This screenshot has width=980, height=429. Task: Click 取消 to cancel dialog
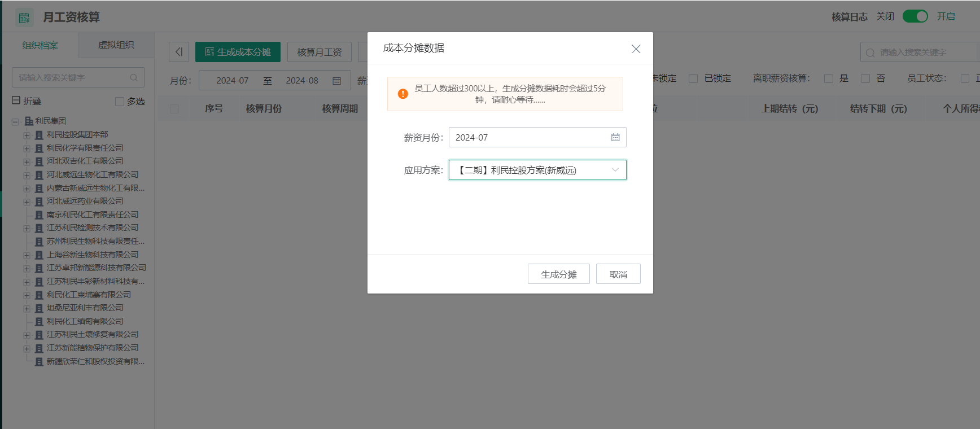[x=618, y=274]
